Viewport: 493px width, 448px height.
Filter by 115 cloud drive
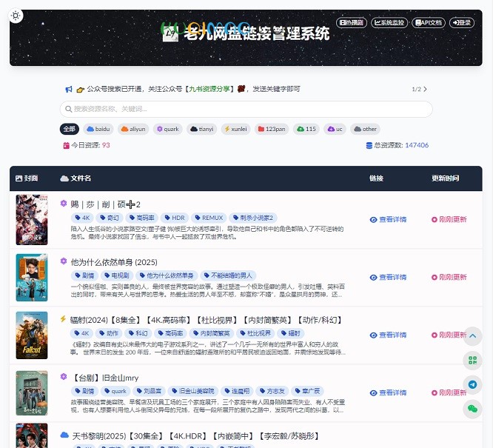tap(306, 129)
